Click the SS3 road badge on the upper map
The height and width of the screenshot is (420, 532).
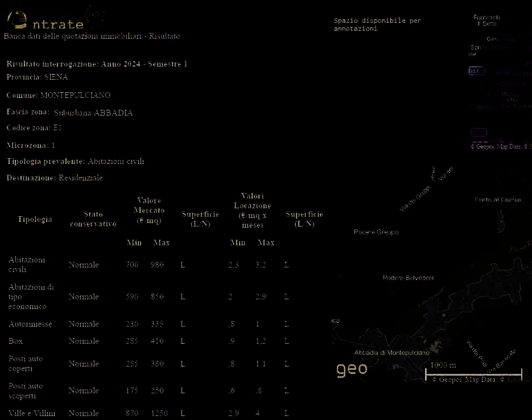[476, 71]
